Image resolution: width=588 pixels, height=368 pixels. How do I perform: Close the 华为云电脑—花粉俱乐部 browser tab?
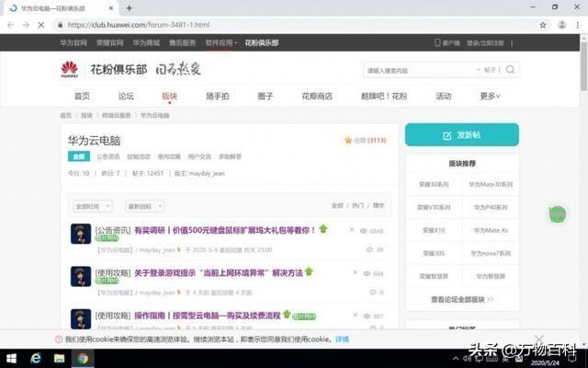tap(111, 8)
